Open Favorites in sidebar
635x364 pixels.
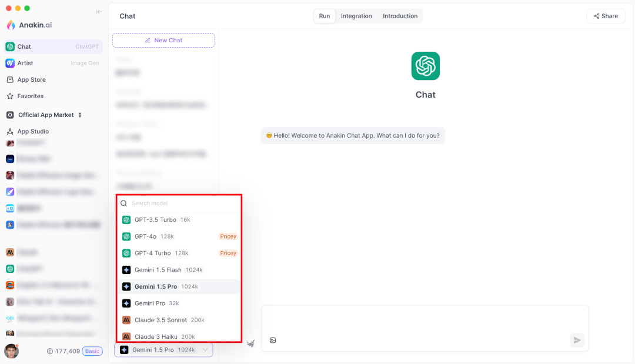coord(53,96)
